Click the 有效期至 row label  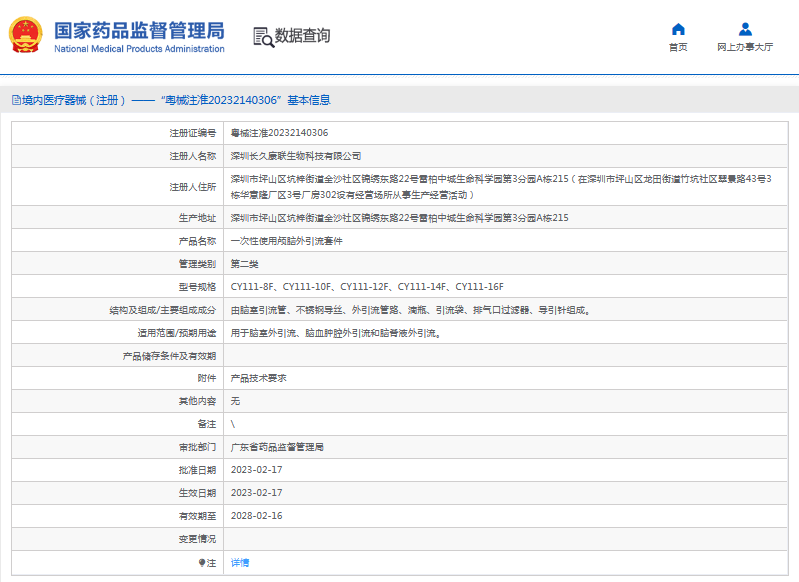(197, 516)
